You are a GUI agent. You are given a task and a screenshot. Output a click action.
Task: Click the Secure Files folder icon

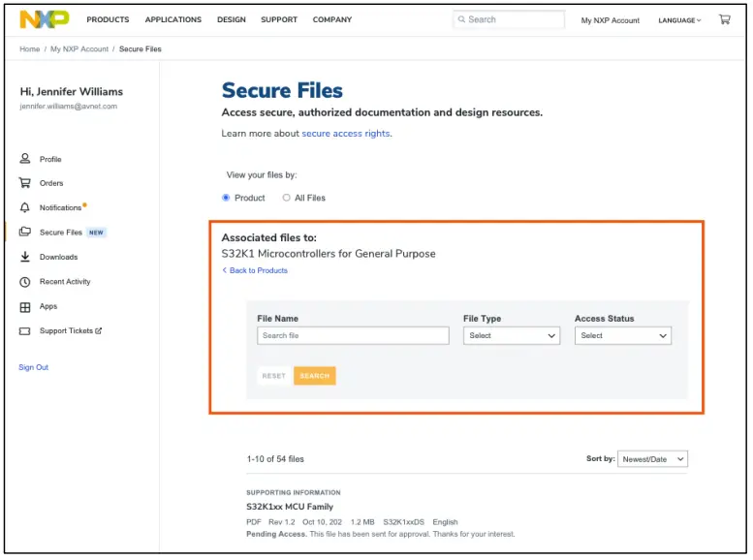pos(25,232)
